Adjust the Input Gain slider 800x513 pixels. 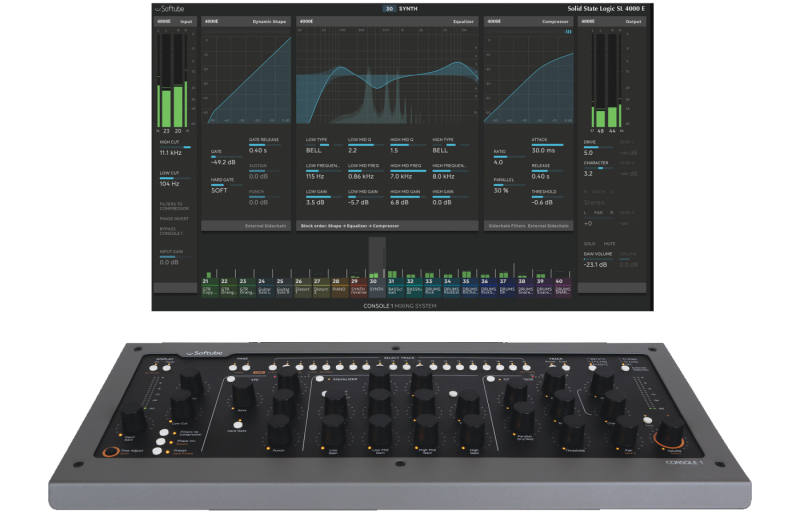175,257
